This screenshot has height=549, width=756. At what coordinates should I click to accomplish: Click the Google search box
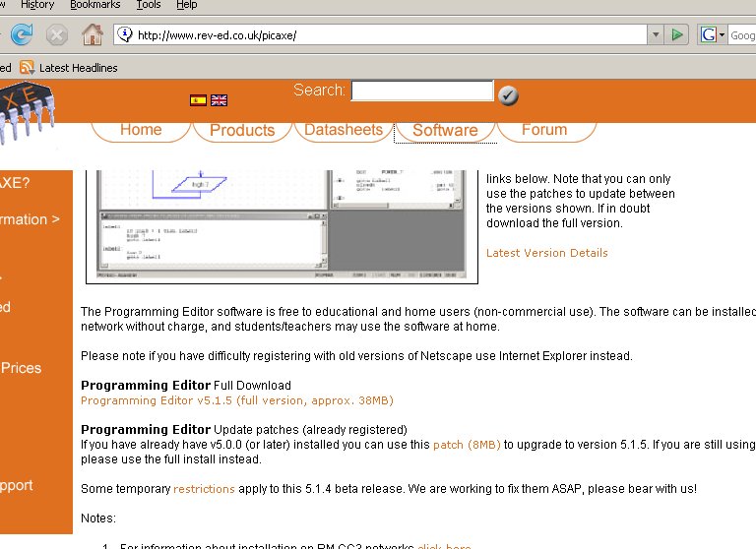(741, 34)
